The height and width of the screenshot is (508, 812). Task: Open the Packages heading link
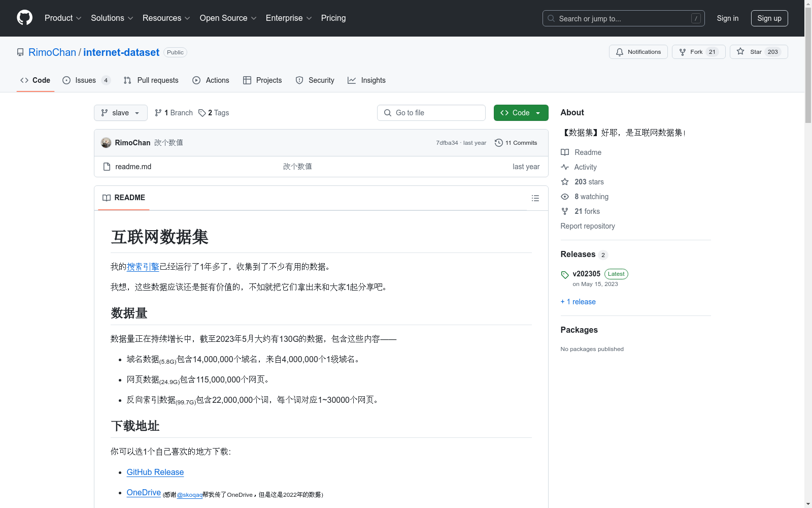tap(579, 330)
